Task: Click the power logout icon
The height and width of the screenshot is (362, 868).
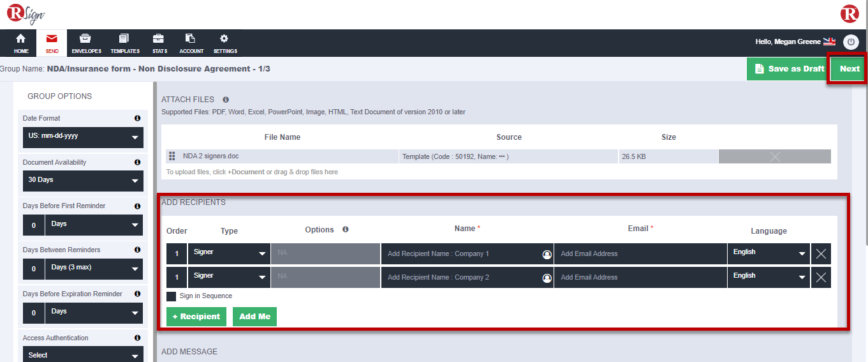Action: tap(851, 42)
